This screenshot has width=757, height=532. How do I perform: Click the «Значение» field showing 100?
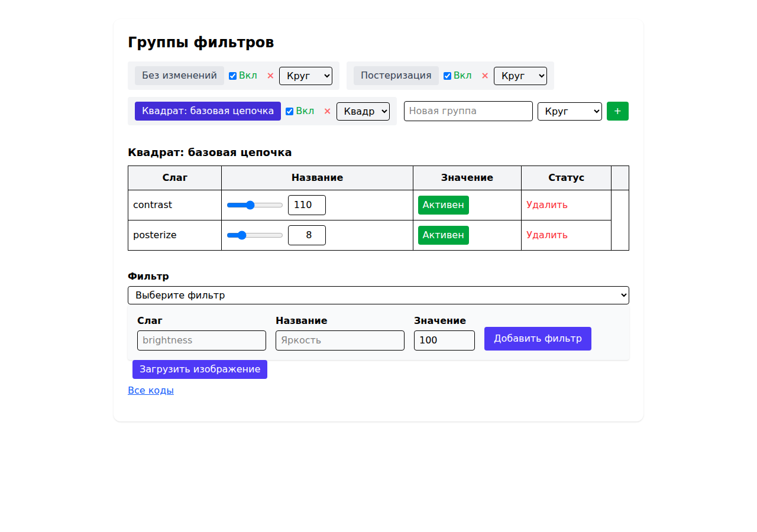(444, 340)
